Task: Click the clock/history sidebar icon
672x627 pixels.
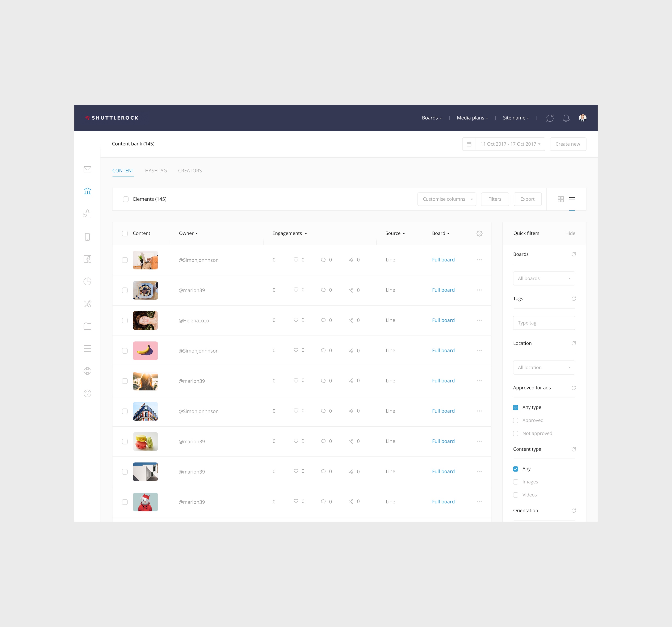Action: 87,281
